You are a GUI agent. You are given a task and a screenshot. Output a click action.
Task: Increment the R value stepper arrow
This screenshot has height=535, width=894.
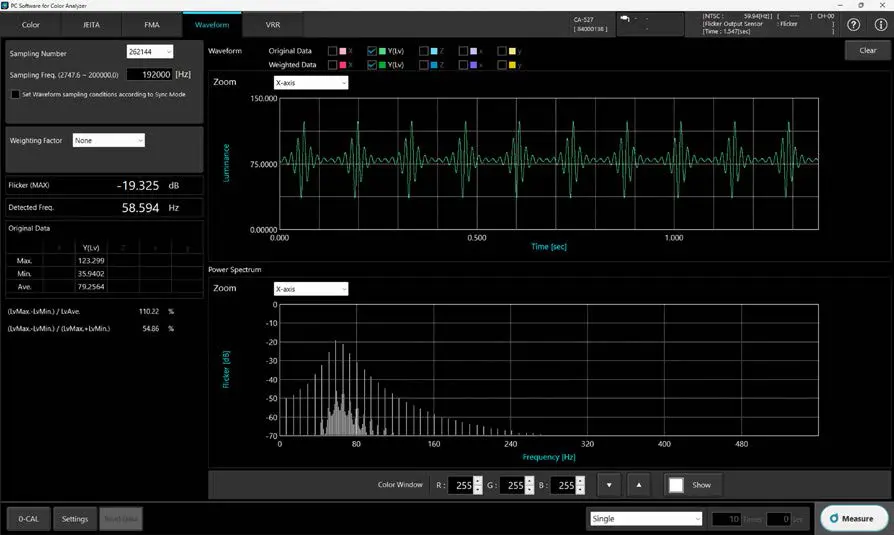tap(478, 480)
